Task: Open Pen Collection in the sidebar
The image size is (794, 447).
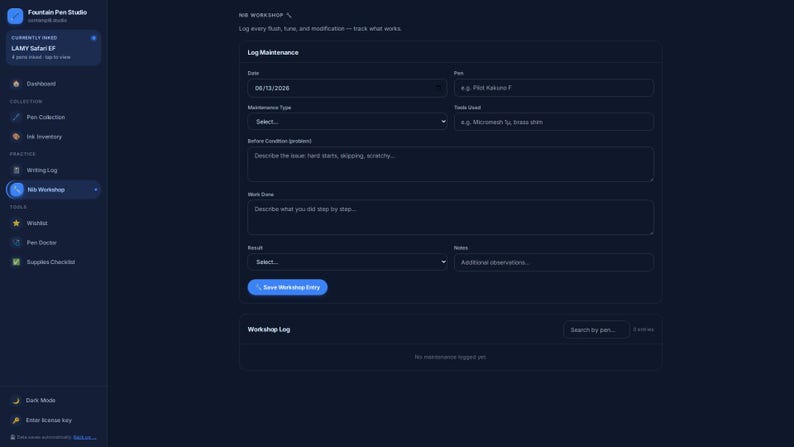Action: click(x=53, y=117)
